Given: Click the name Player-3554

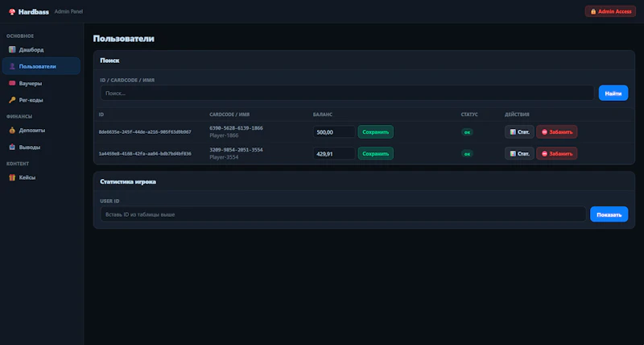Looking at the screenshot, I should 224,157.
